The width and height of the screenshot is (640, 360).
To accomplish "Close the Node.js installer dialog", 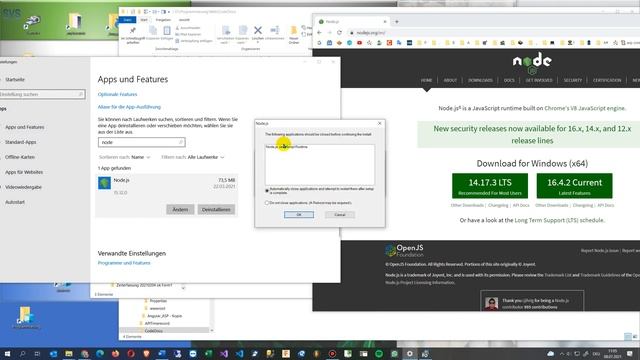I will click(x=380, y=123).
